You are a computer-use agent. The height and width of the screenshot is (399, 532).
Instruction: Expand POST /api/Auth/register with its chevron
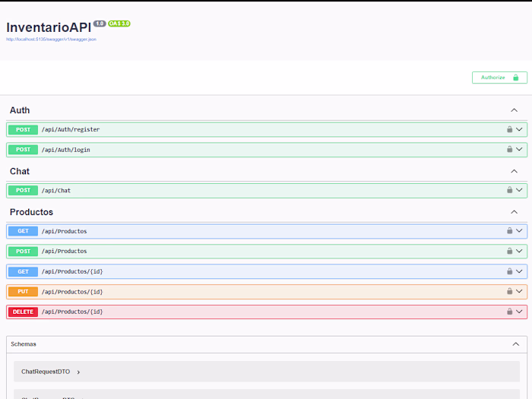[x=519, y=129]
